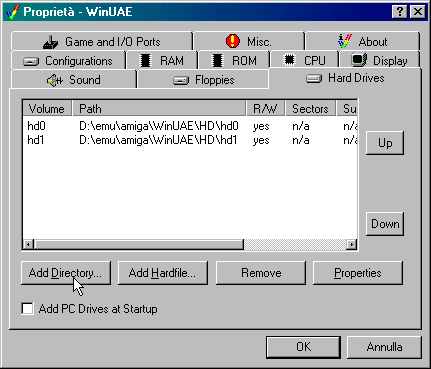Viewport: 431px width, 369px height.
Task: Click the hard disk icon on Hard Drives tab
Action: [x=314, y=79]
